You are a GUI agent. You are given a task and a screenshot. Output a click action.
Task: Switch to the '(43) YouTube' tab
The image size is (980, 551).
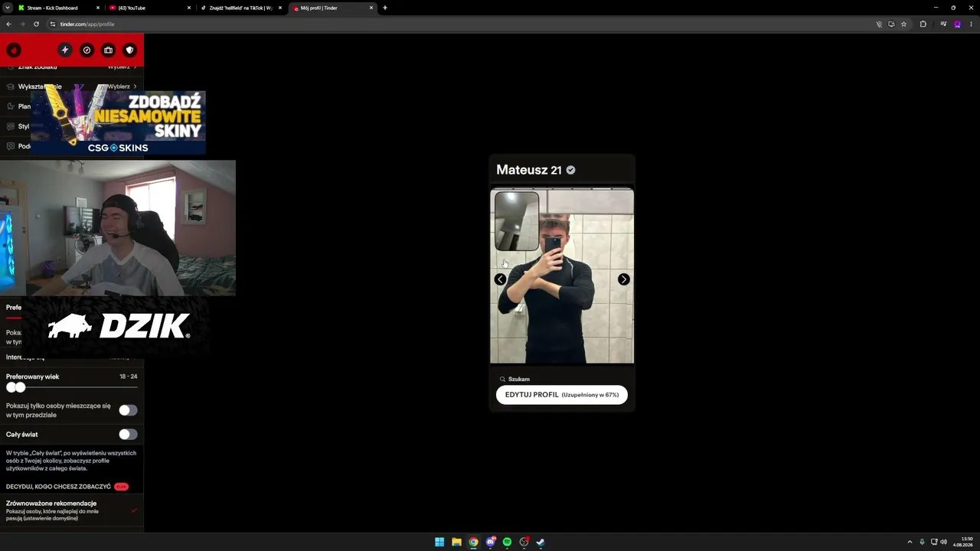(x=150, y=8)
